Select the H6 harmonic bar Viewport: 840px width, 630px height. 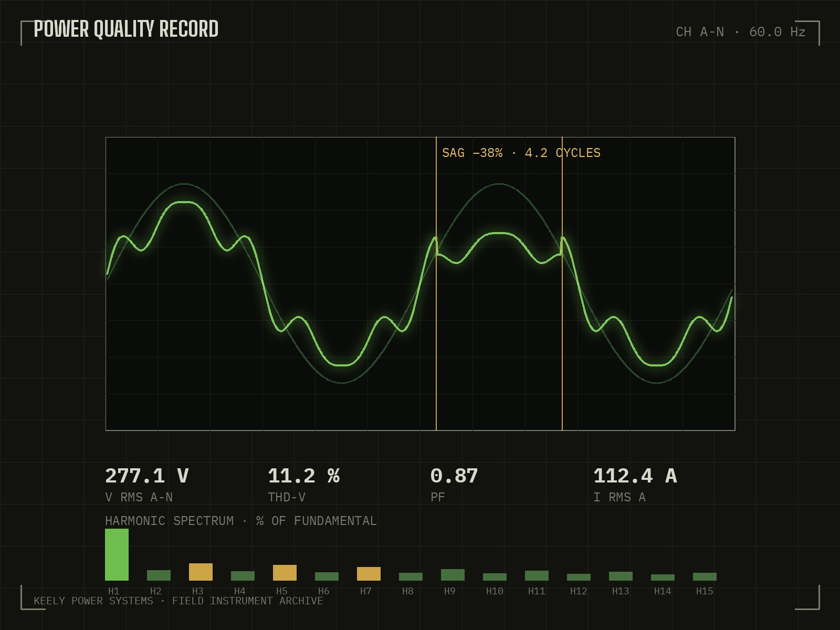click(x=327, y=576)
